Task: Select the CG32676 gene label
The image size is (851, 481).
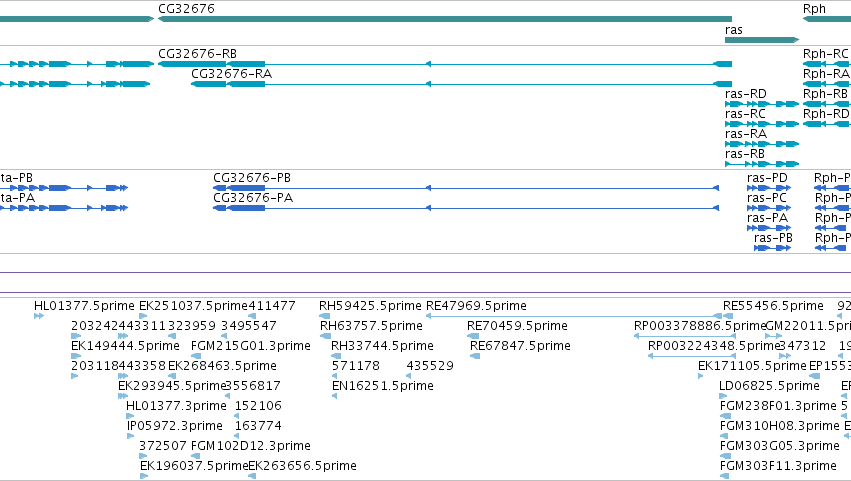Action: 186,9
